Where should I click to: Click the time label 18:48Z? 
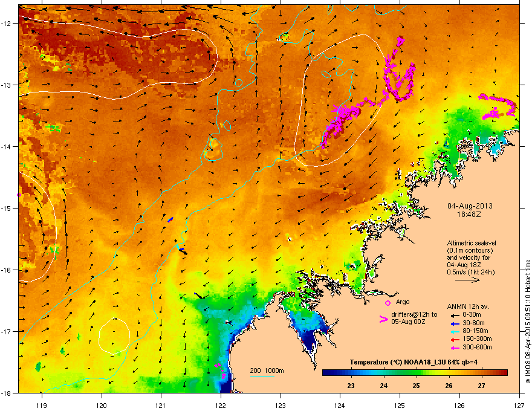coord(469,215)
